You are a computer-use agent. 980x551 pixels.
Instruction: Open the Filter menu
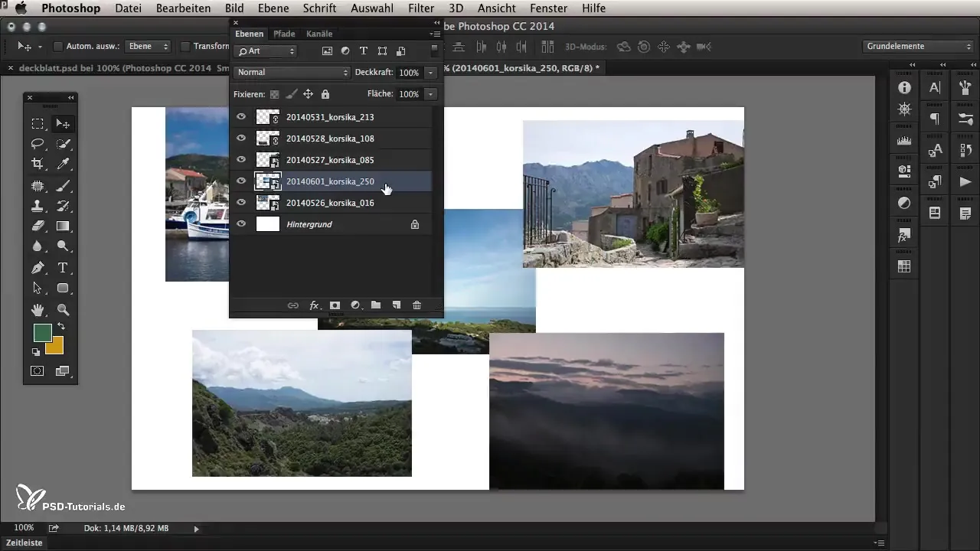point(421,8)
